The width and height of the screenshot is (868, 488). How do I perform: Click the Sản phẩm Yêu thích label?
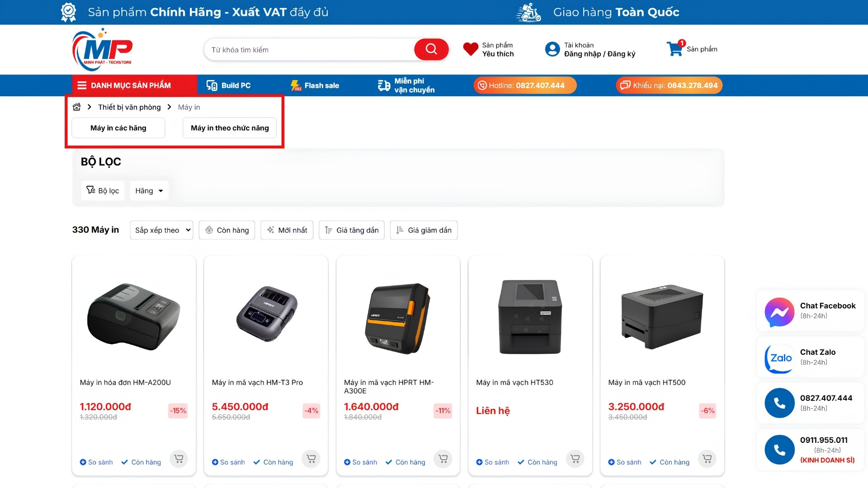pos(498,49)
